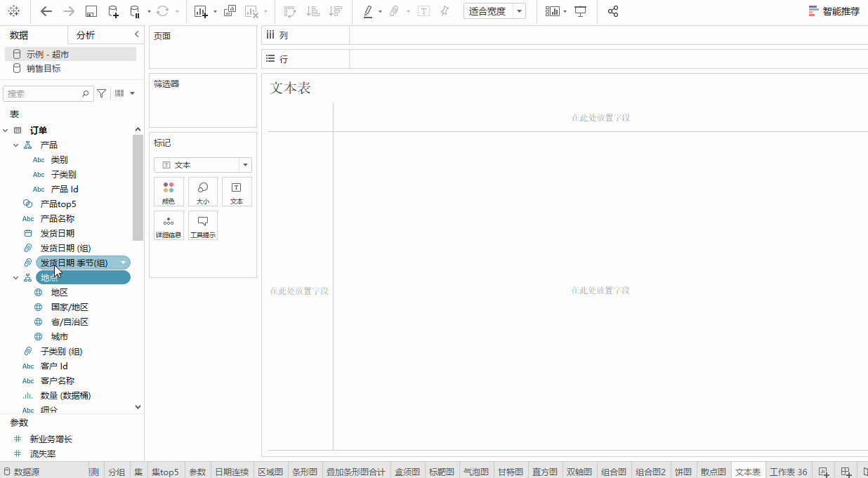Click the 工具提示 tooltip marks card
The image size is (868, 478).
203,225
